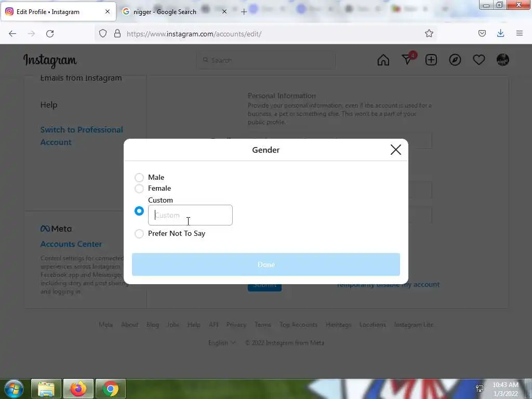The height and width of the screenshot is (399, 532).
Task: Open tracking protection shield icon
Action: tap(103, 34)
